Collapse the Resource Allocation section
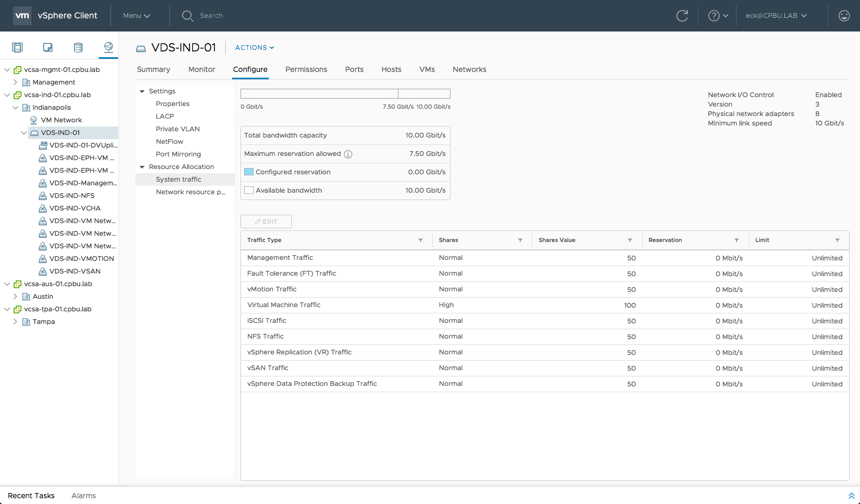The height and width of the screenshot is (504, 860). (142, 167)
